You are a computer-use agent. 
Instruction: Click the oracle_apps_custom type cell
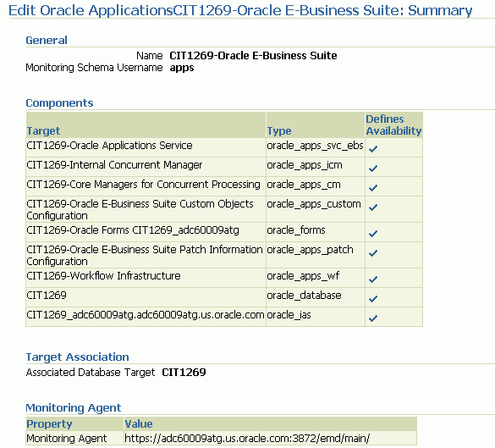pos(316,209)
